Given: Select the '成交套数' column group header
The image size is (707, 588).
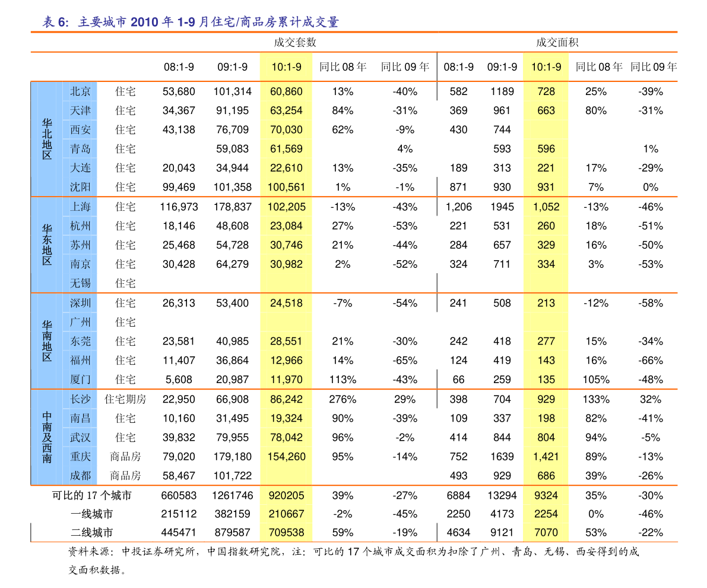Looking at the screenshot, I should point(295,42).
